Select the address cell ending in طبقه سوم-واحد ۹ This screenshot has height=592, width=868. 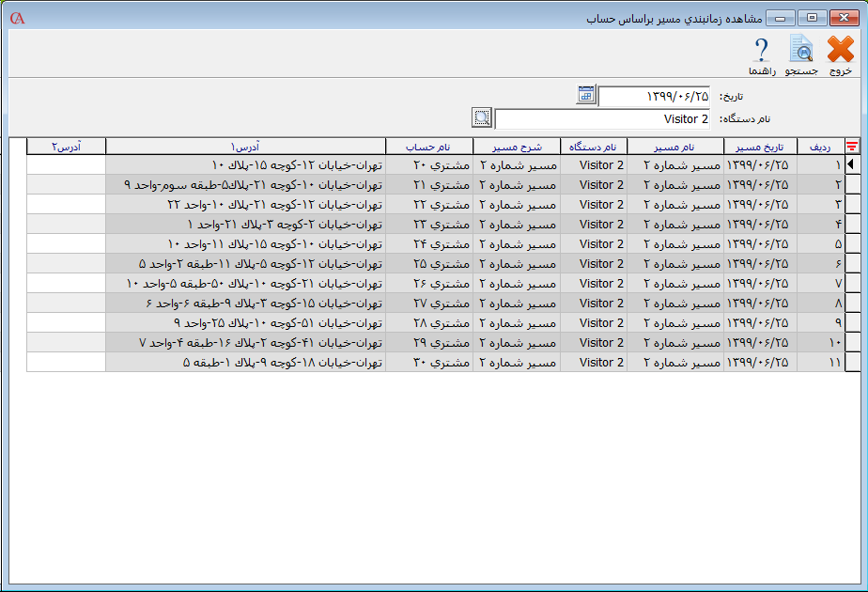pos(245,185)
